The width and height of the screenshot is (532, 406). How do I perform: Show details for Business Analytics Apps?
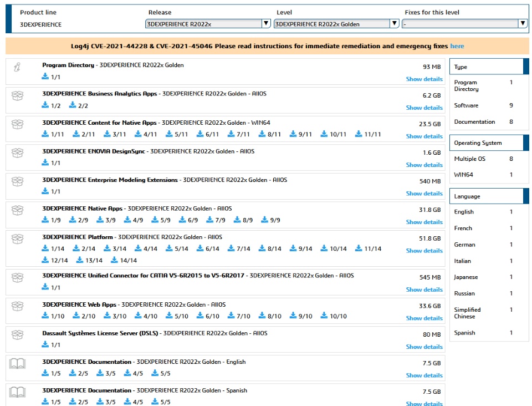424,108
